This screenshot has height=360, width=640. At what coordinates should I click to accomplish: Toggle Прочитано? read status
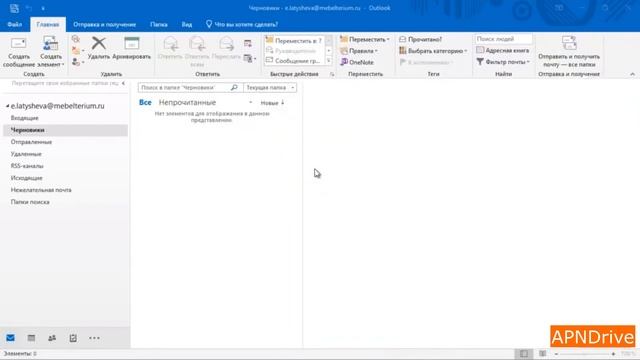pyautogui.click(x=420, y=39)
